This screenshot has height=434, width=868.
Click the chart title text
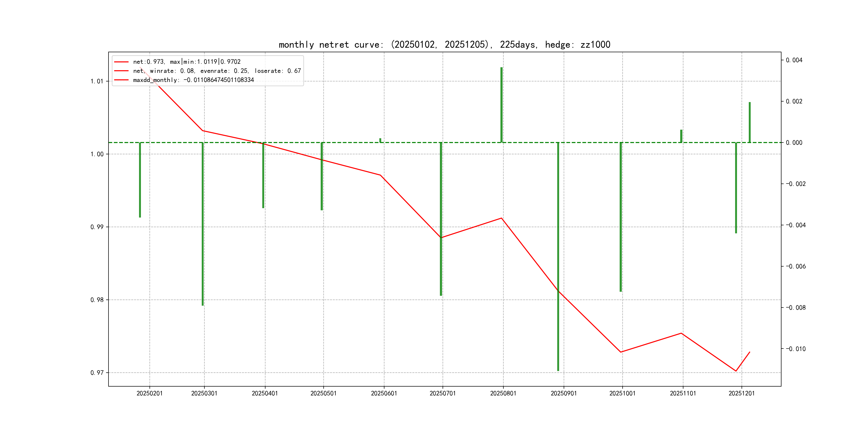coord(444,44)
